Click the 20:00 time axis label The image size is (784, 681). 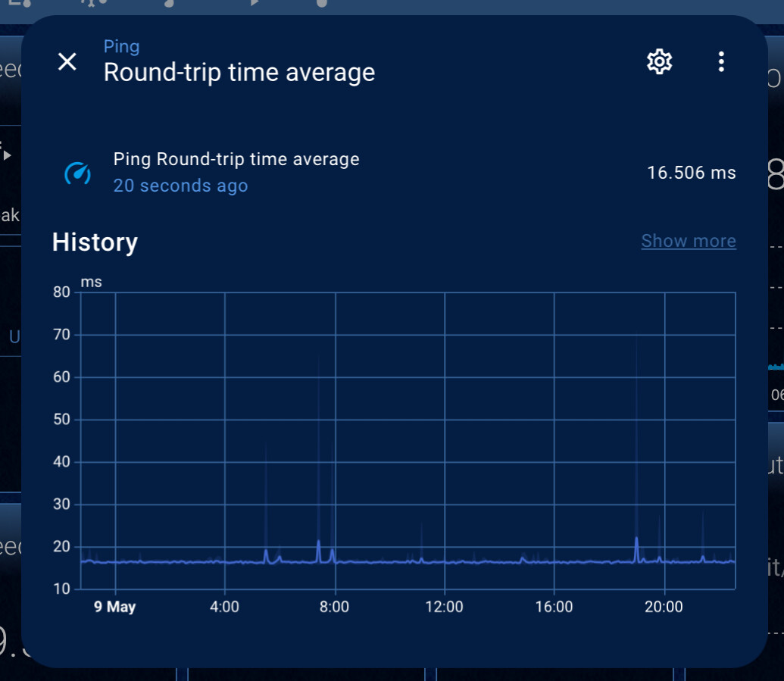coord(664,606)
